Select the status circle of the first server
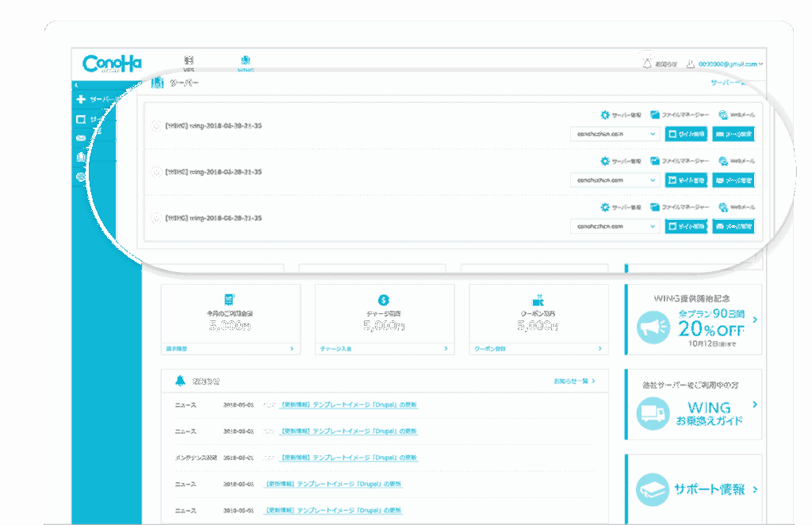The height and width of the screenshot is (525, 812). [156, 126]
